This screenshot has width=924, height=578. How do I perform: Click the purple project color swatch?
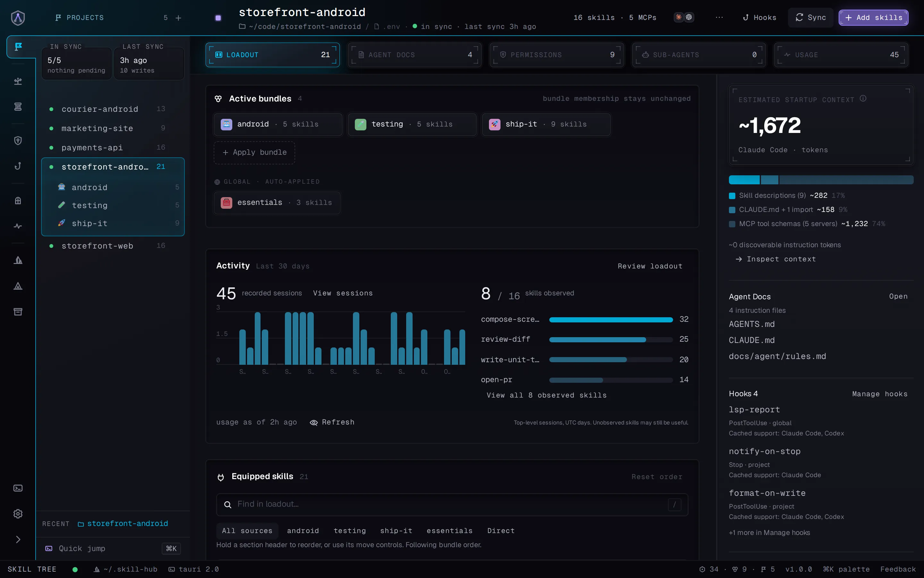point(218,18)
